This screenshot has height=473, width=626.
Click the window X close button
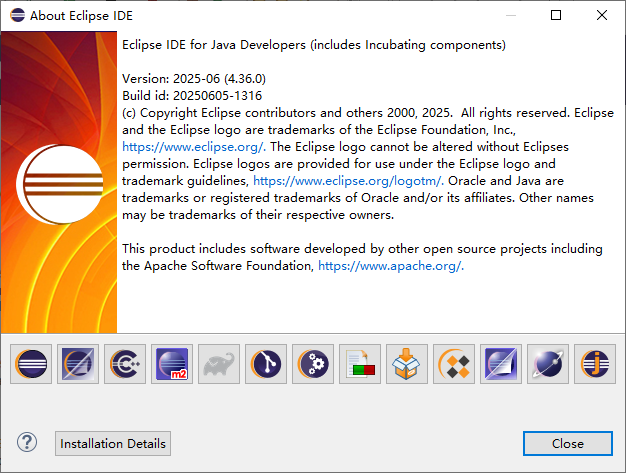(602, 15)
